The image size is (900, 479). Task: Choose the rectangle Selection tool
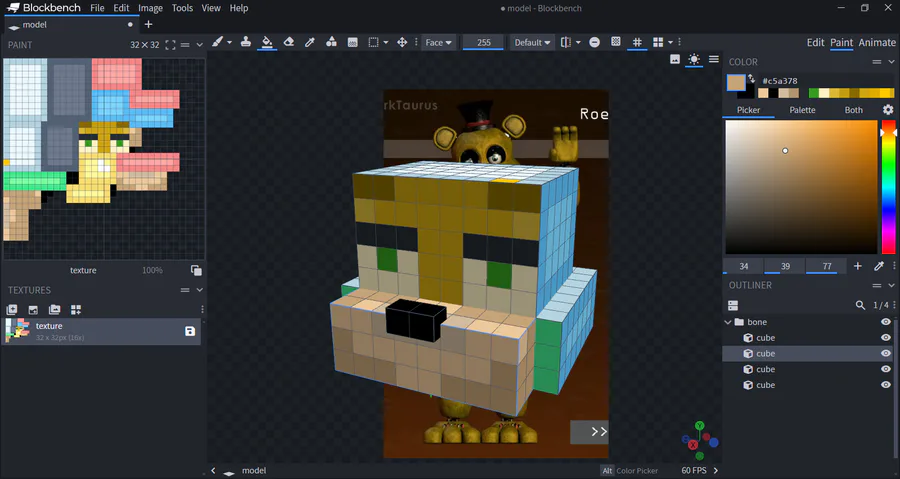(x=374, y=42)
